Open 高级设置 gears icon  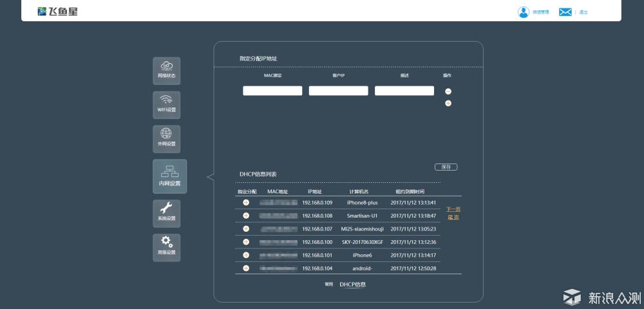(166, 247)
